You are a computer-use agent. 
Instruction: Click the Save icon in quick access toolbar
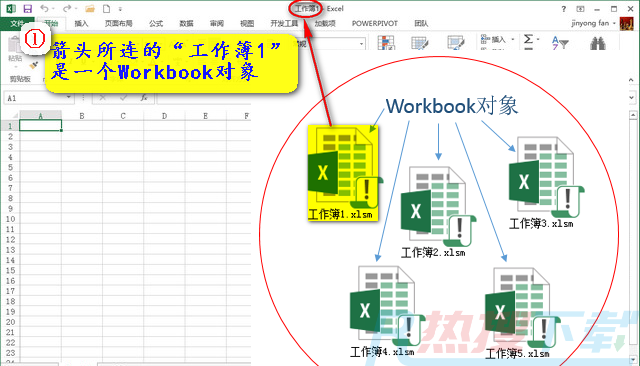(x=27, y=9)
